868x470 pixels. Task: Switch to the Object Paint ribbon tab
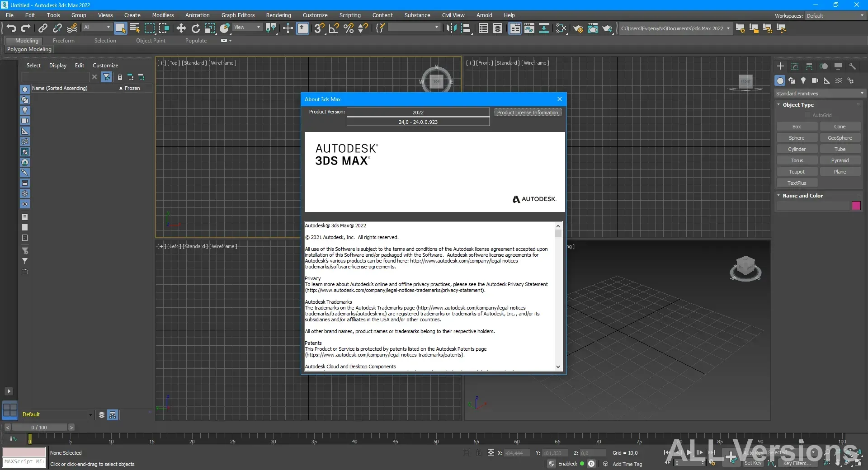(151, 40)
